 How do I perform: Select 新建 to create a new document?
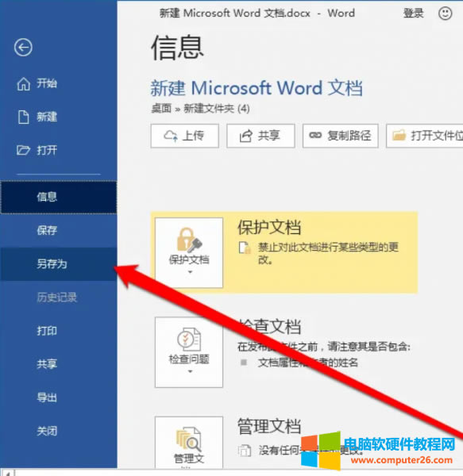pyautogui.click(x=58, y=117)
